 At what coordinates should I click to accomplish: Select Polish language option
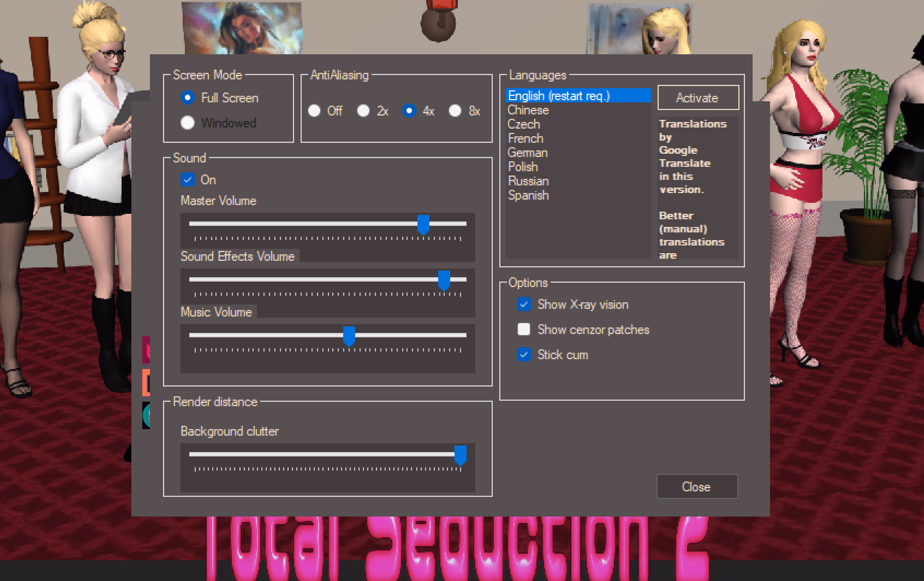pos(523,167)
